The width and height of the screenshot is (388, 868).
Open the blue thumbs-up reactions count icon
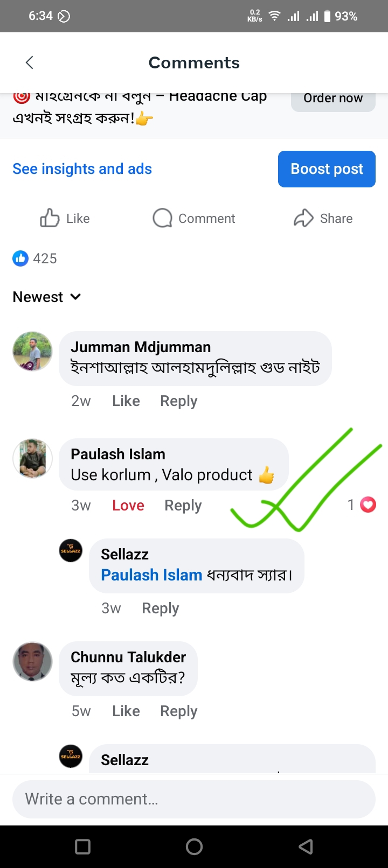pyautogui.click(x=20, y=258)
